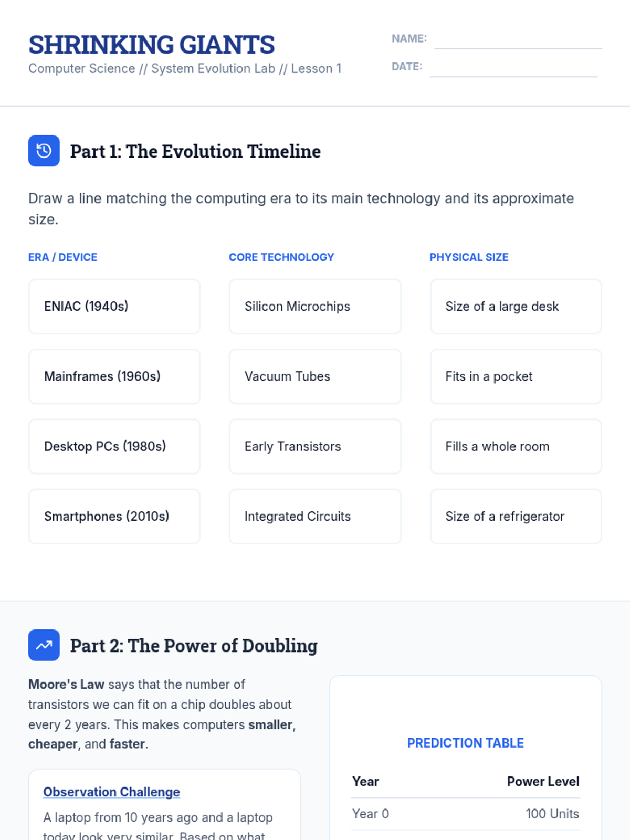This screenshot has width=630, height=840.
Task: Select the Desktop PCs (1980s) card
Action: pyautogui.click(x=114, y=446)
